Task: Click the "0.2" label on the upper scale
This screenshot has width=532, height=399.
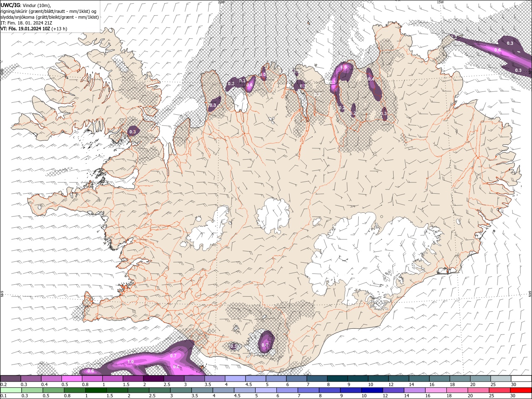Action: click(x=4, y=384)
